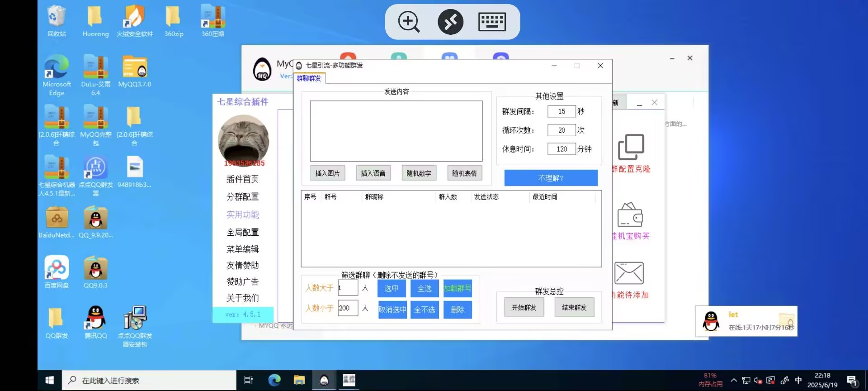Viewport: 868px width, 391px height.
Task: Open the remote desktop keyboard icon
Action: tap(492, 22)
